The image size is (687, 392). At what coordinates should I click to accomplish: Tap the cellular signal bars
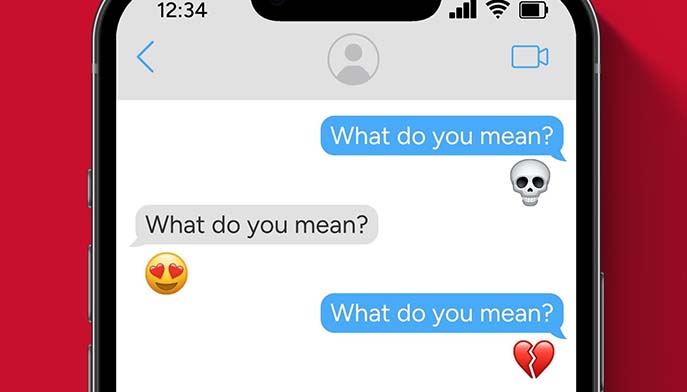tap(463, 10)
